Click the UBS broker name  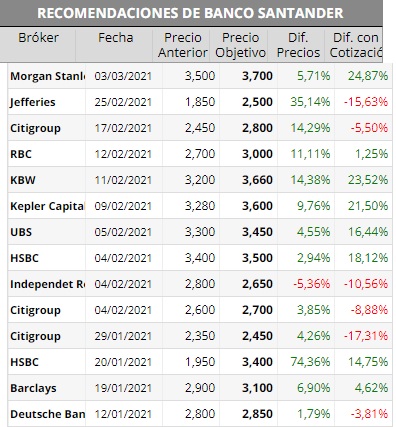[x=21, y=232]
